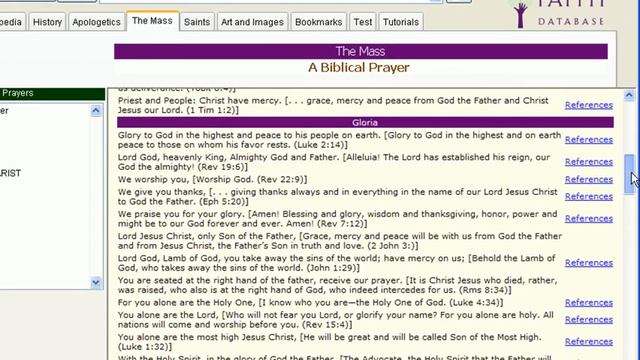Open References for 'We worship you'
Viewport: 640px width, 360px height.
coord(589,180)
